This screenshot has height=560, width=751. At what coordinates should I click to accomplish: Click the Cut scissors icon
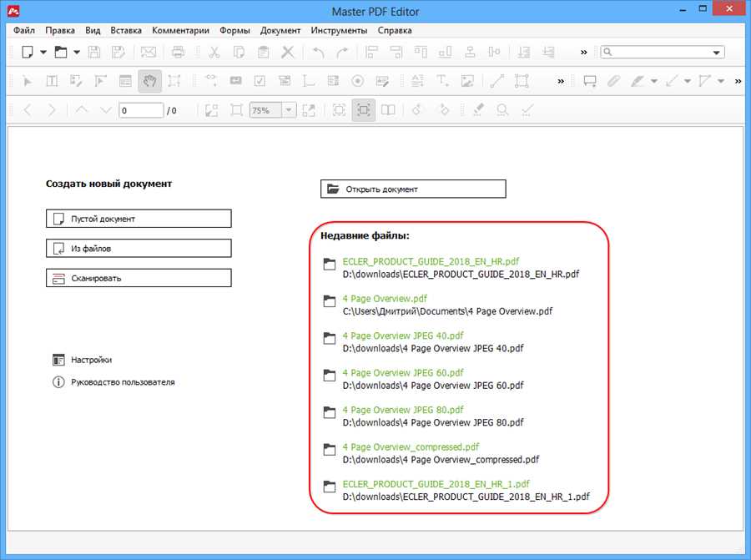click(x=214, y=52)
